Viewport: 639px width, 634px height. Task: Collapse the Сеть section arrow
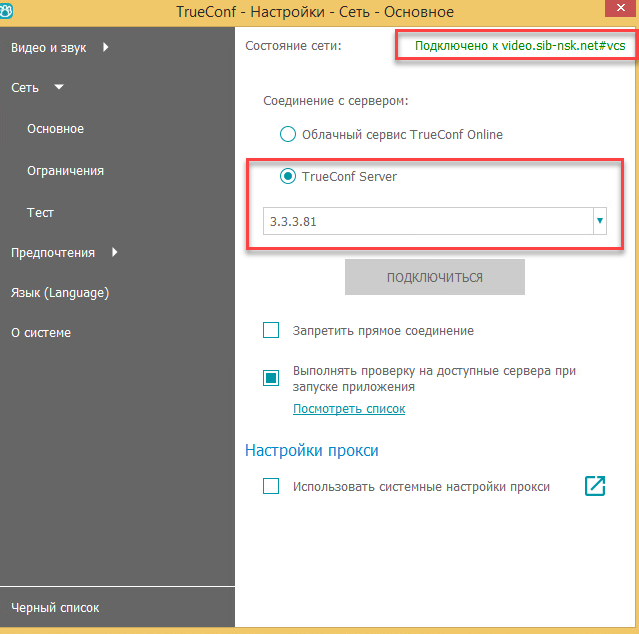pyautogui.click(x=59, y=87)
